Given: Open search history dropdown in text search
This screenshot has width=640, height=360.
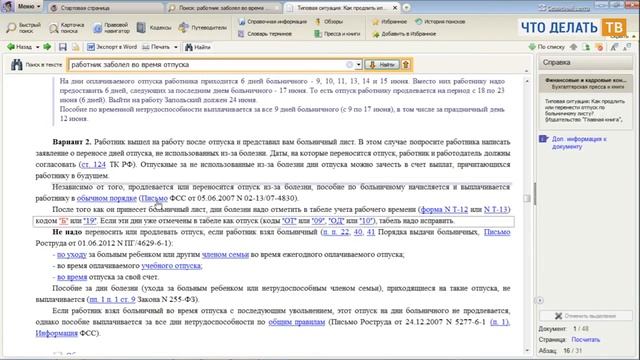Looking at the screenshot, I should [358, 65].
